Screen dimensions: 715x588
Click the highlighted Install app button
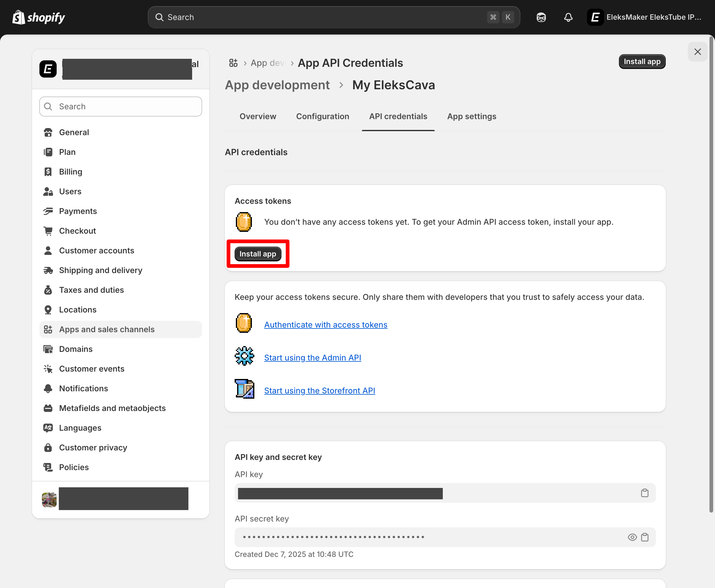(258, 254)
